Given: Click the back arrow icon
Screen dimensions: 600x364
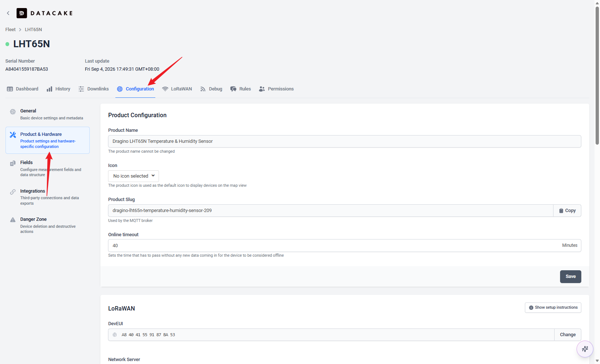Looking at the screenshot, I should tap(8, 13).
